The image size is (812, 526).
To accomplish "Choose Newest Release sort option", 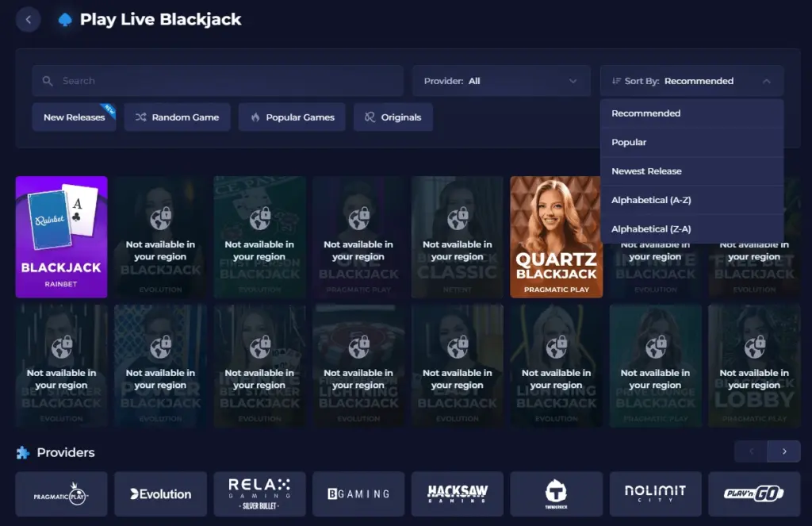I will point(691,171).
